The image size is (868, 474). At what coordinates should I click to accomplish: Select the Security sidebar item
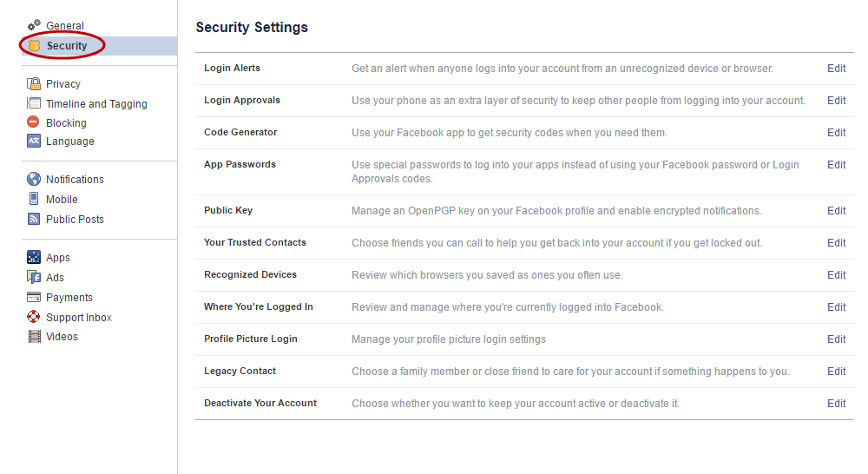tap(100, 46)
